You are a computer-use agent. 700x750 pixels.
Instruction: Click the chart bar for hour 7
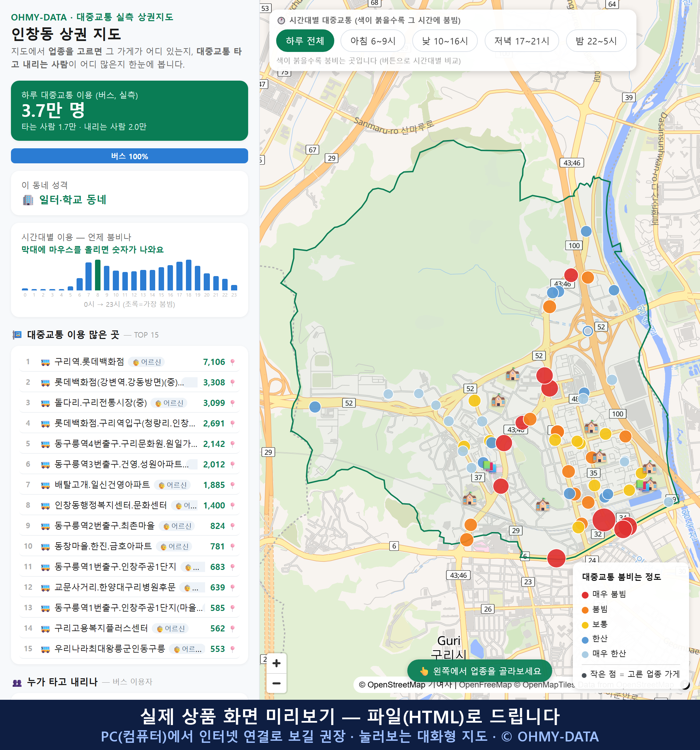[x=89, y=276]
